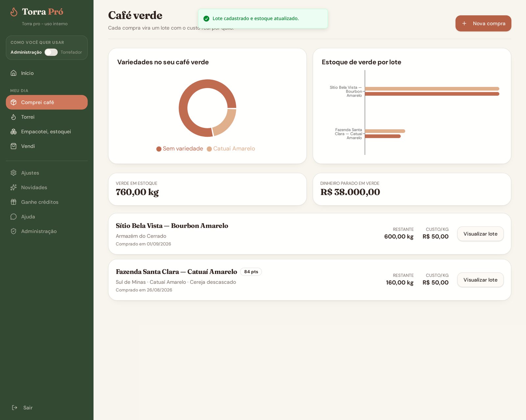
Task: Click the shield icon beside Administração
Action: click(13, 231)
